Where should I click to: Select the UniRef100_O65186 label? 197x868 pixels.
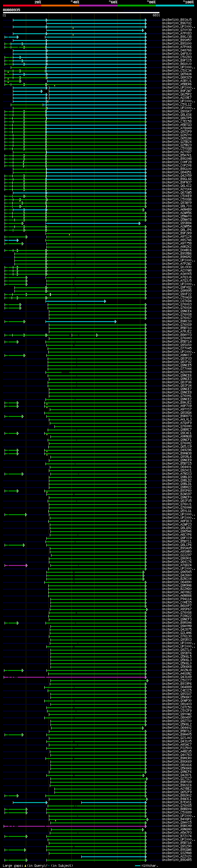[x=177, y=138]
